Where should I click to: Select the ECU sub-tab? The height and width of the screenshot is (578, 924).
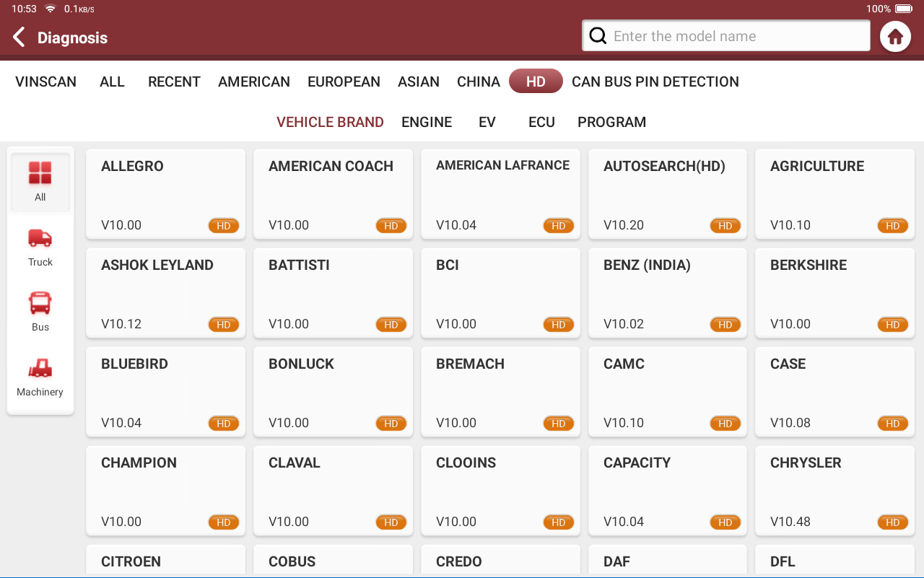(541, 122)
